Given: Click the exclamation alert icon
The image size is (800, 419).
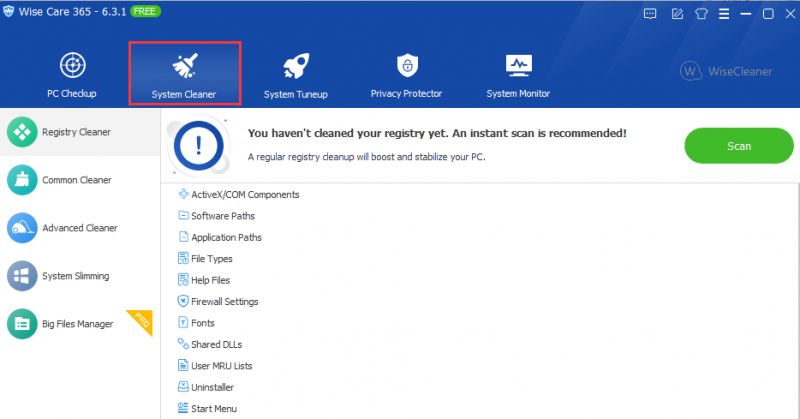Looking at the screenshot, I should pos(199,146).
